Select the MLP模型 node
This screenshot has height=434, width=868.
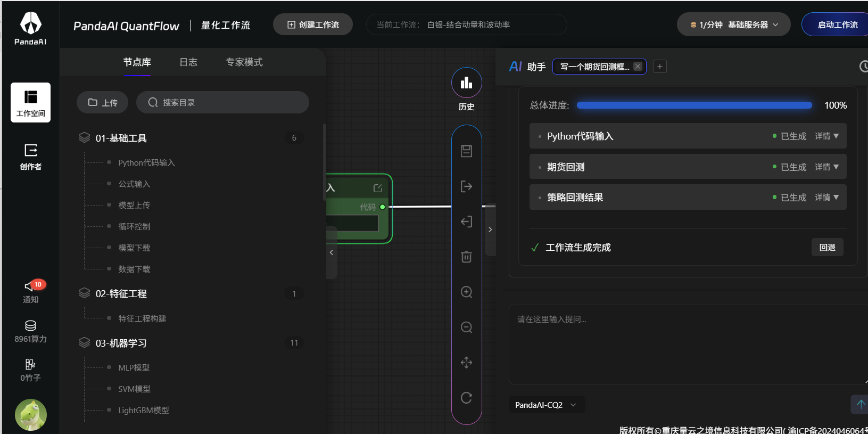(x=134, y=367)
